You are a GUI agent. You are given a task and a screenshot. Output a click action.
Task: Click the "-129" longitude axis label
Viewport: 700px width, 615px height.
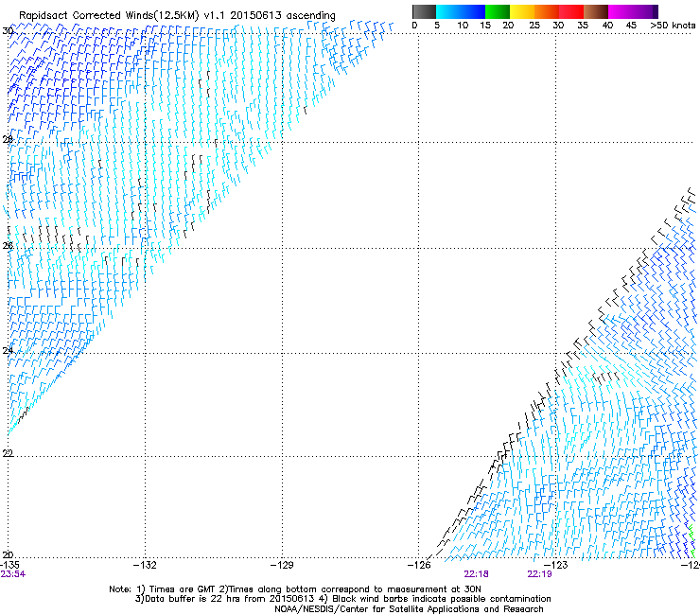pos(282,566)
